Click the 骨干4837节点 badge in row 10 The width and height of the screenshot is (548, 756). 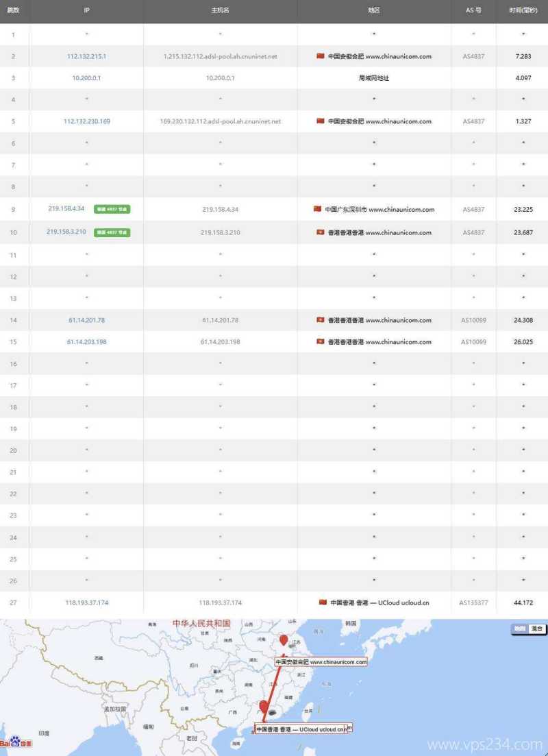[110, 232]
